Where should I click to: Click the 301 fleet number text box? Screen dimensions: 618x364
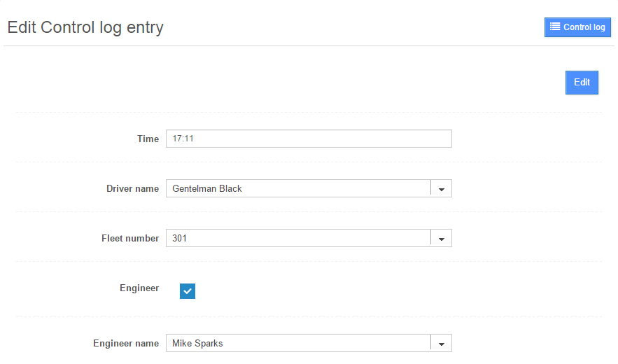298,239
